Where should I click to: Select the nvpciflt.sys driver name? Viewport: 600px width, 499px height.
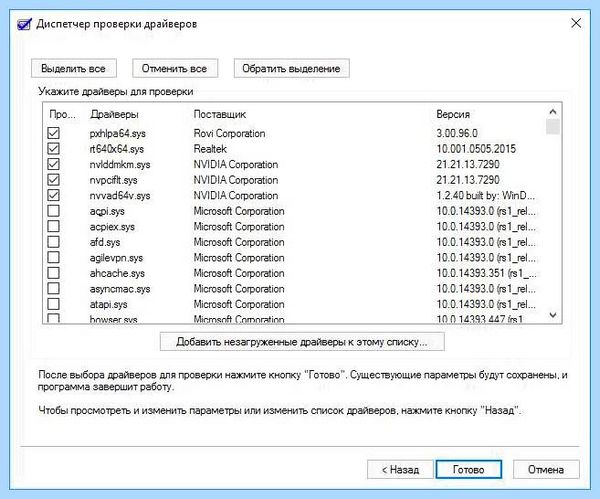point(113,180)
